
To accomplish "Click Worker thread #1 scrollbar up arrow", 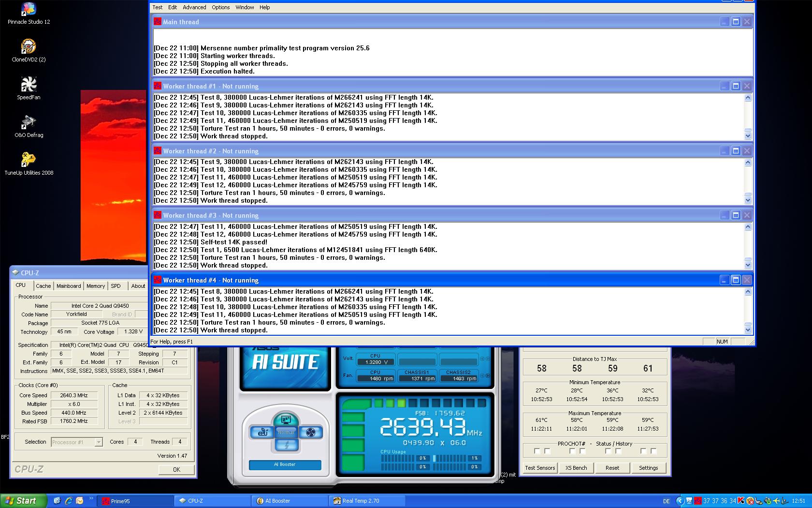I will click(748, 98).
